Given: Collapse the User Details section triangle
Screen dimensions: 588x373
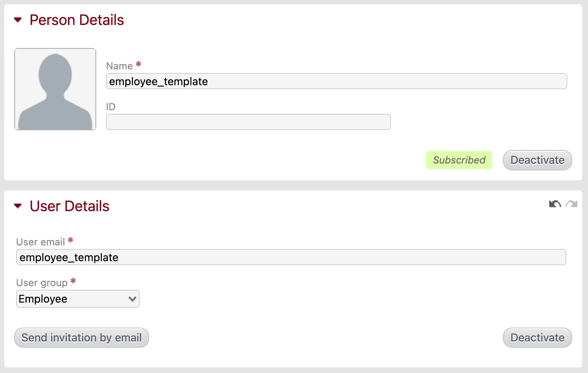Looking at the screenshot, I should (18, 206).
